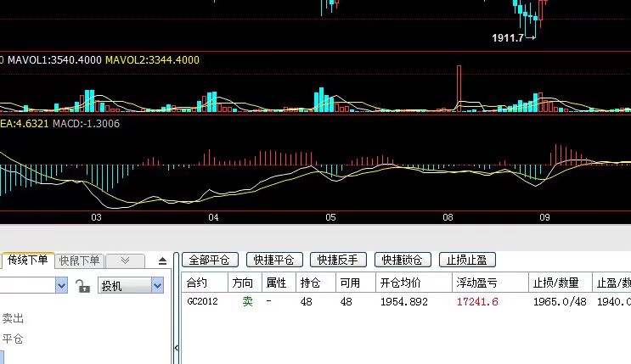Switch to the 快鼠下单 tab
The width and height of the screenshot is (631, 364).
click(79, 260)
